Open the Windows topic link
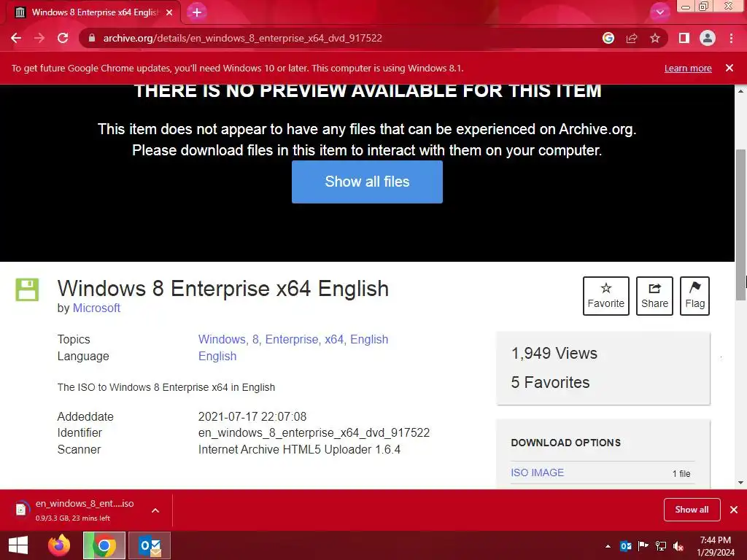Screen dimensions: 747x560 click(x=222, y=339)
